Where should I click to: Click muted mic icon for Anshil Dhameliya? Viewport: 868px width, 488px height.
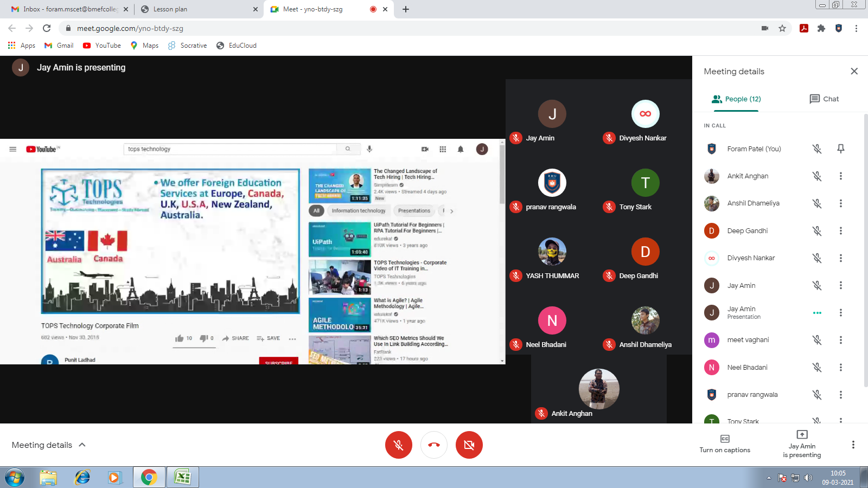pyautogui.click(x=817, y=203)
